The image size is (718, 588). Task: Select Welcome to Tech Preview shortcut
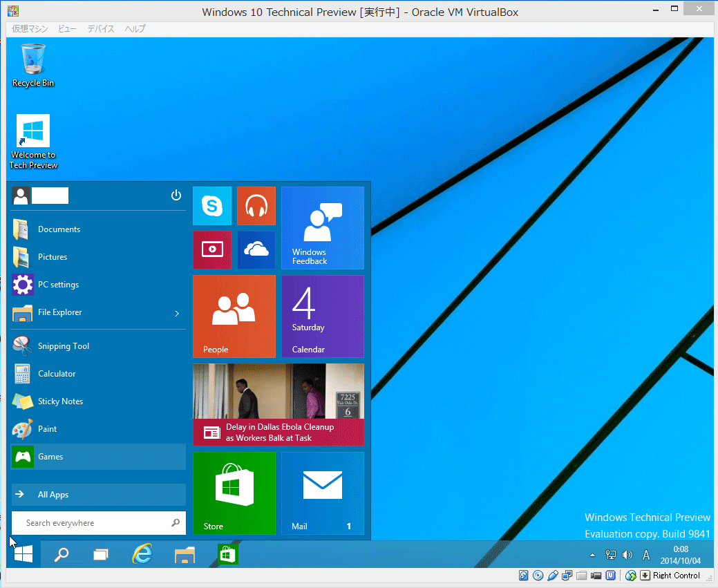coord(33,142)
